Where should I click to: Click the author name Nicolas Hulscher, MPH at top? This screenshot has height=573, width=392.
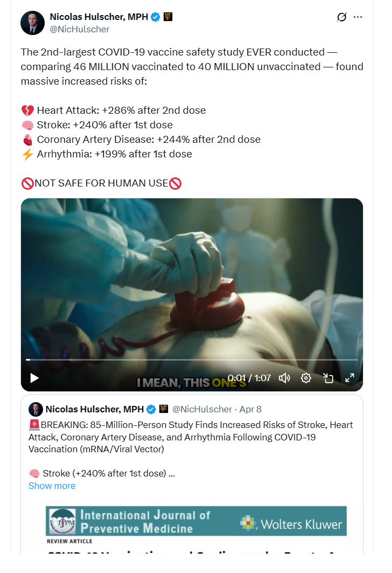tap(99, 17)
